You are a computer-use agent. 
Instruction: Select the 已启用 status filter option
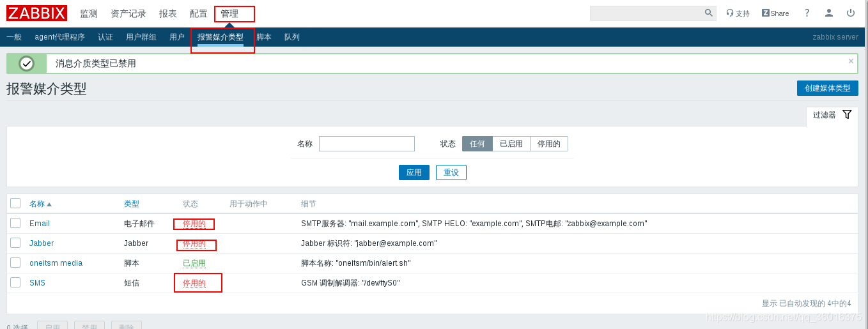click(x=511, y=144)
